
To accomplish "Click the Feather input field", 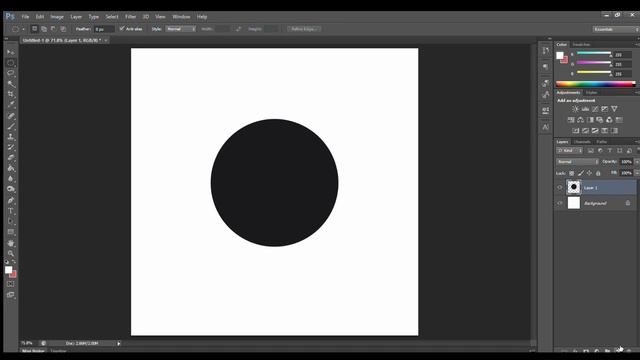I will click(104, 29).
